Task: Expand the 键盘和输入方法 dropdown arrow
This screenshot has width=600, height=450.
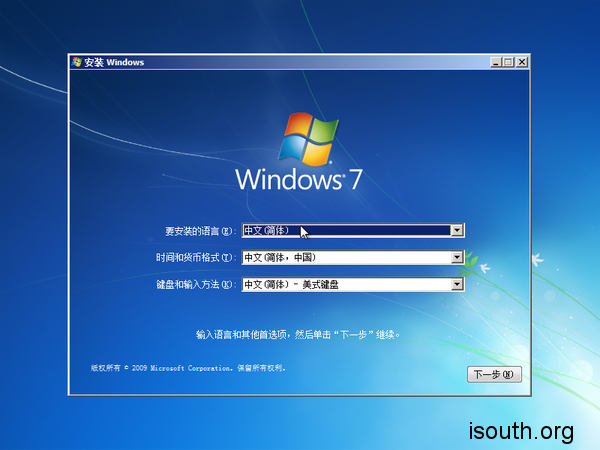Action: pos(457,284)
